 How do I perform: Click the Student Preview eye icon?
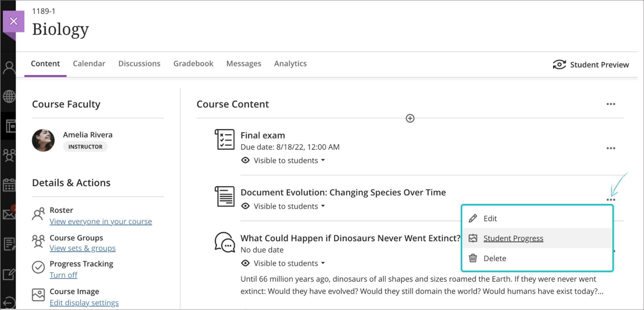tap(559, 64)
